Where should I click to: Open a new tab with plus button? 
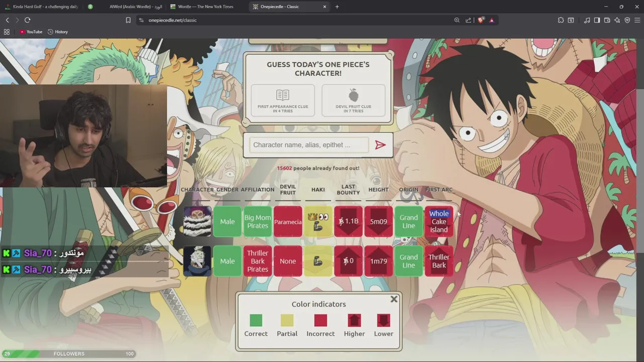(337, 7)
